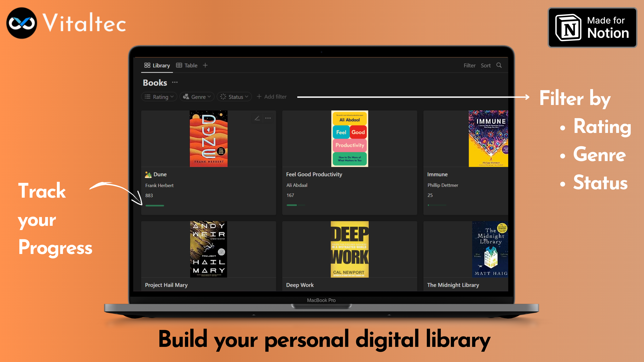The width and height of the screenshot is (644, 362).
Task: Expand the Rating filter dropdown
Action: click(159, 97)
